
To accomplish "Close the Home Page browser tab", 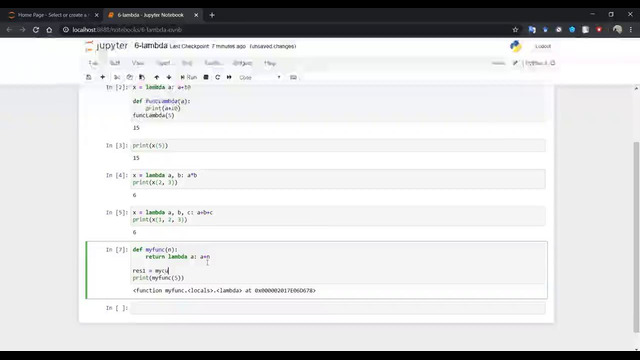I will 97,15.
